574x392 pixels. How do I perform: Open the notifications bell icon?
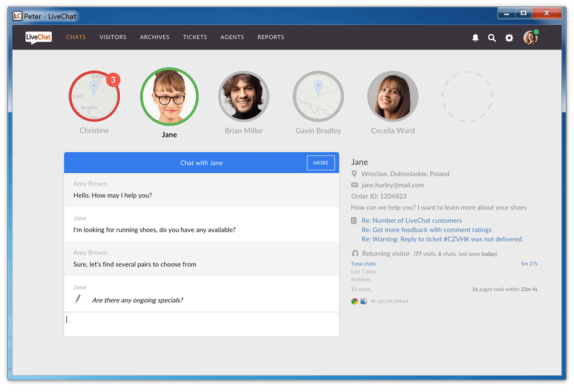click(x=475, y=38)
